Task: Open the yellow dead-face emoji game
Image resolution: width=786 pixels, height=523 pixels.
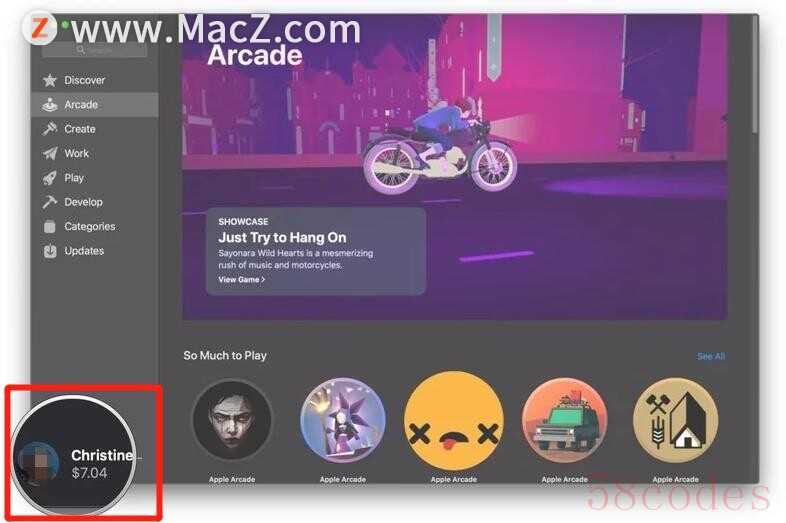Action: pos(454,420)
